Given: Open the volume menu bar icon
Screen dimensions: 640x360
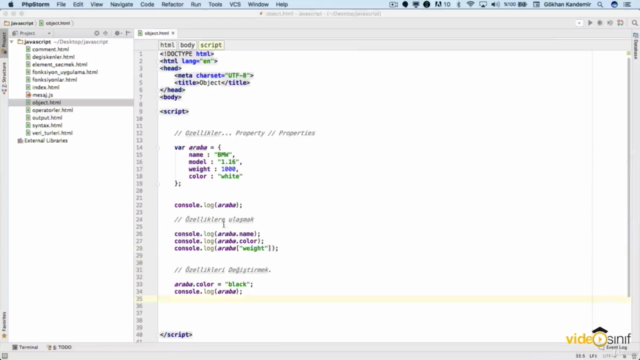Looking at the screenshot, I should click(x=495, y=4).
